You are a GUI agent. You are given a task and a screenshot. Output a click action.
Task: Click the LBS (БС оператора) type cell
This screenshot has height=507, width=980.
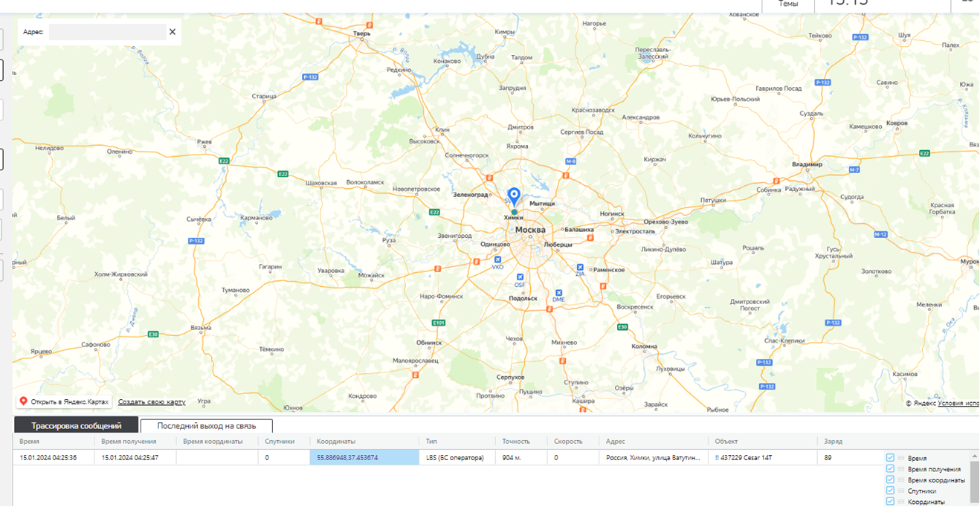(x=455, y=458)
